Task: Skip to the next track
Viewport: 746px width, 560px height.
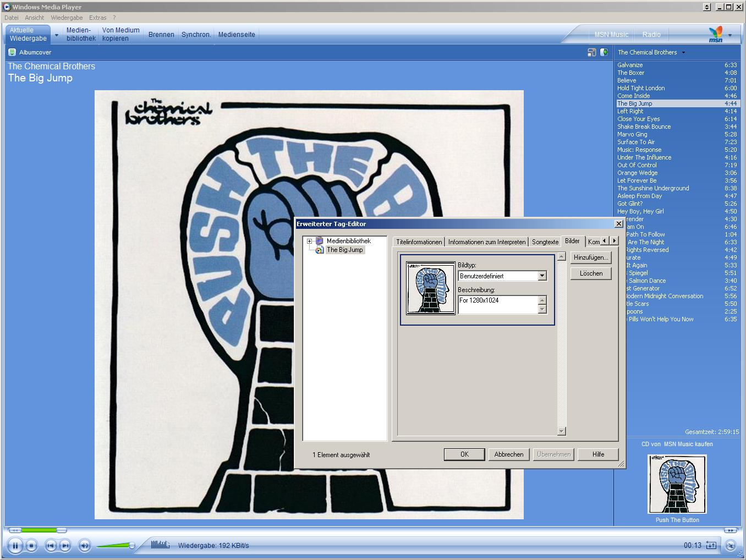Action: (x=65, y=546)
